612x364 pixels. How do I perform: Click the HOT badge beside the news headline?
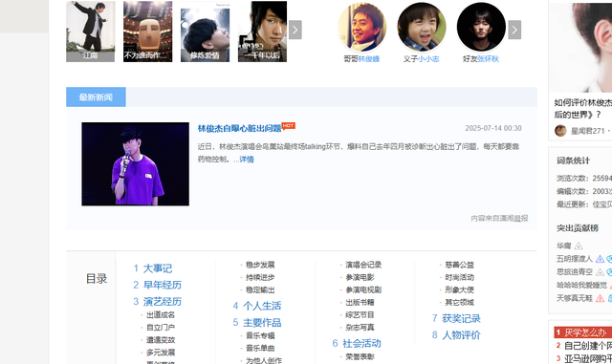[289, 125]
